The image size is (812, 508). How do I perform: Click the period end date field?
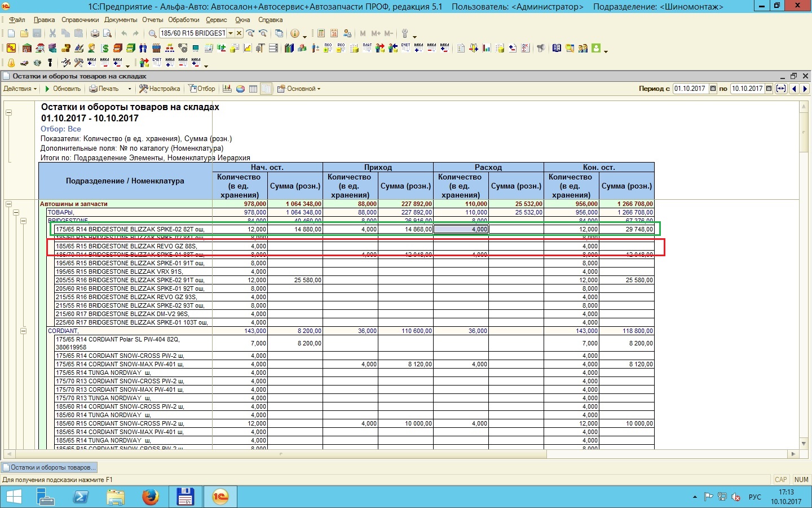click(x=747, y=89)
